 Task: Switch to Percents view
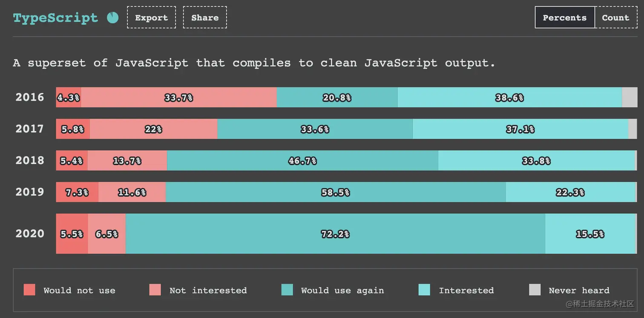564,17
